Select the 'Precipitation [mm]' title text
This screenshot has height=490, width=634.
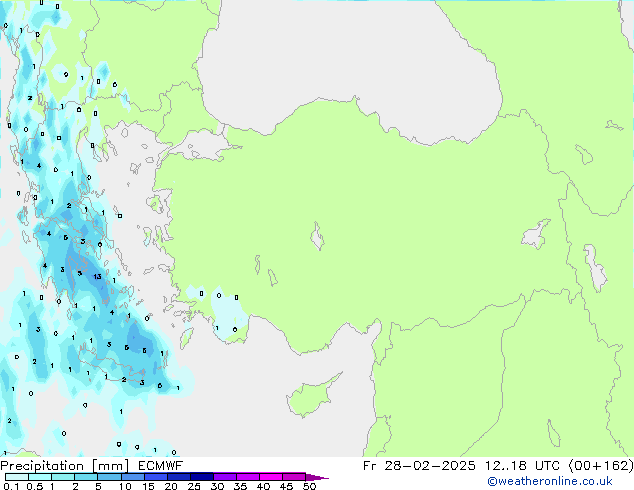click(65, 466)
